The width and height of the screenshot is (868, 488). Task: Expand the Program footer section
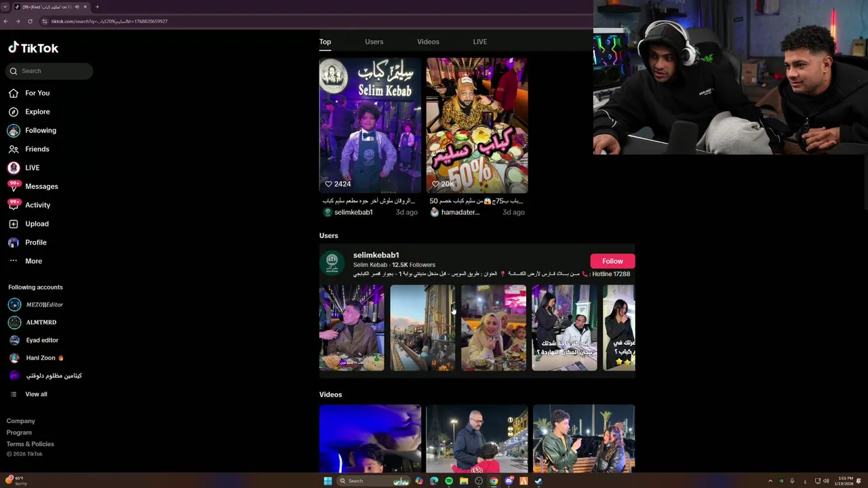point(19,432)
